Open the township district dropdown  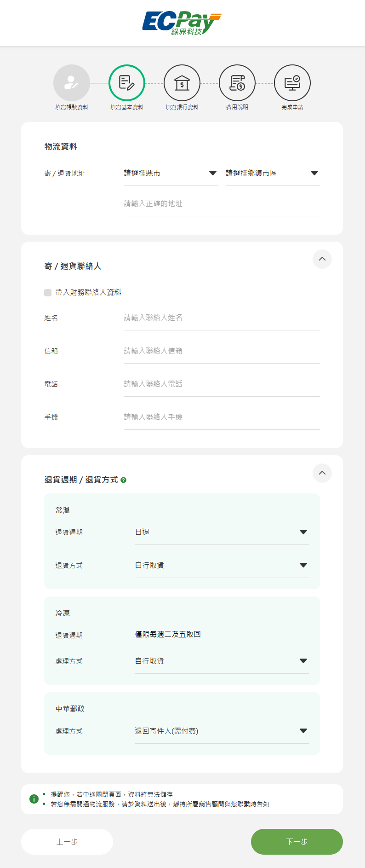(x=272, y=174)
